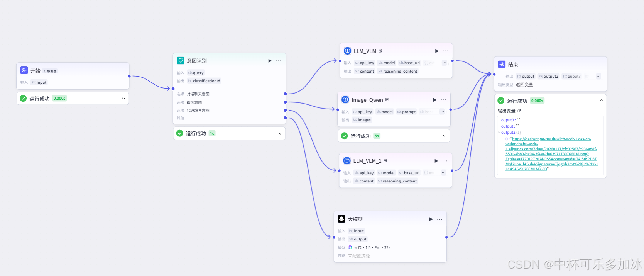The height and width of the screenshot is (276, 644).
Task: Click the 大模型 node icon
Action: point(341,219)
